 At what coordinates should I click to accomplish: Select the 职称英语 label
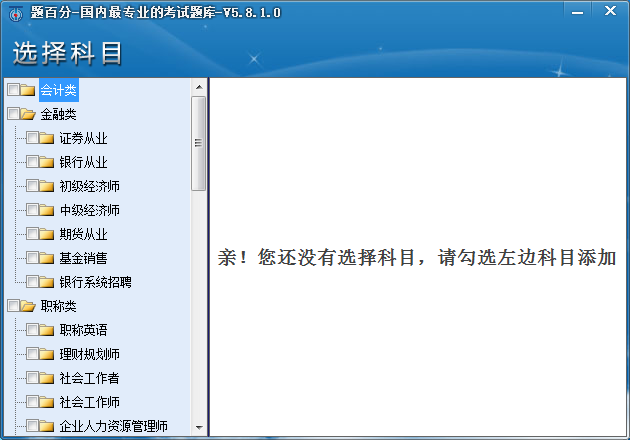tap(84, 330)
